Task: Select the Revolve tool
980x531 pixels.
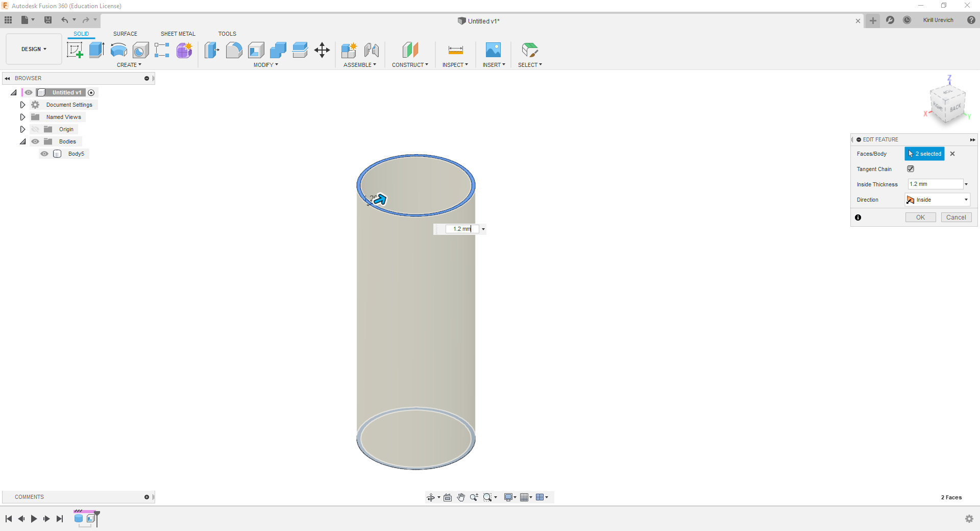Action: tap(118, 50)
